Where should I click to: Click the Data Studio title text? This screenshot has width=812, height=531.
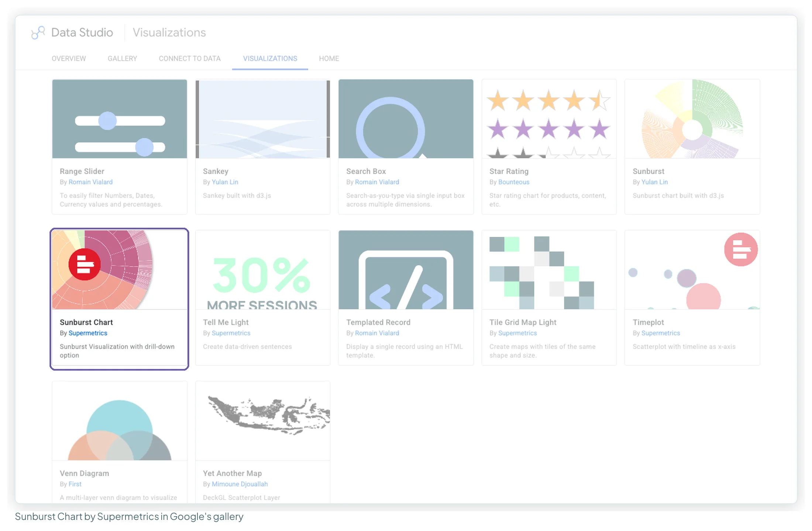(x=82, y=32)
